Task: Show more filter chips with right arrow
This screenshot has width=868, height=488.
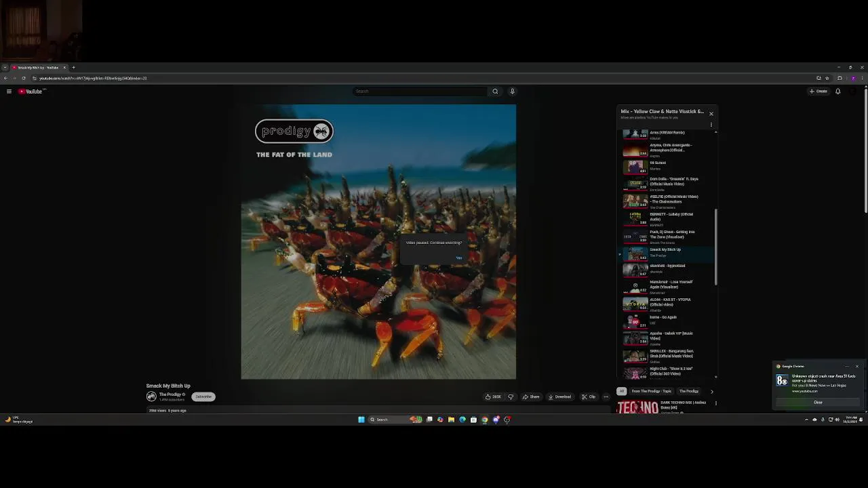Action: click(x=711, y=391)
